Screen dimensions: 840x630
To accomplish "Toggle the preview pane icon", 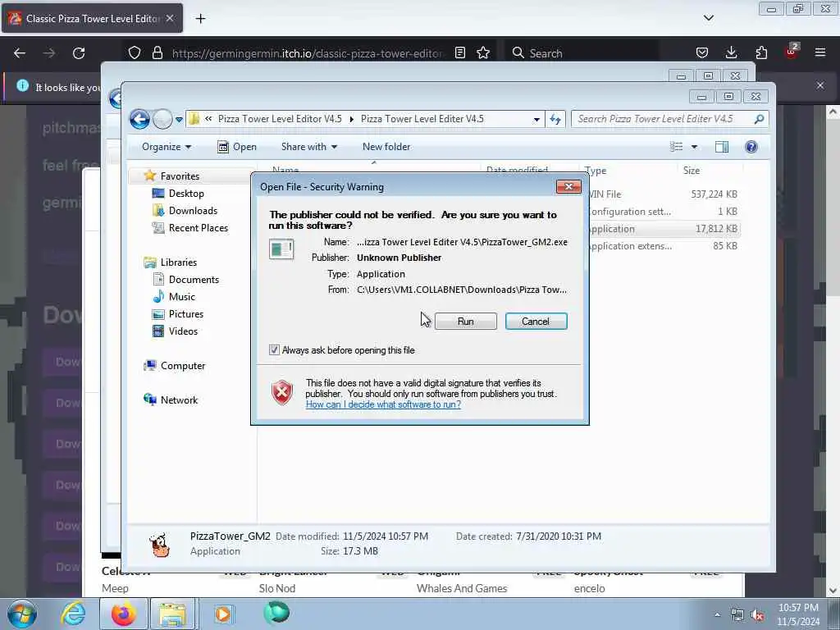I will (722, 147).
